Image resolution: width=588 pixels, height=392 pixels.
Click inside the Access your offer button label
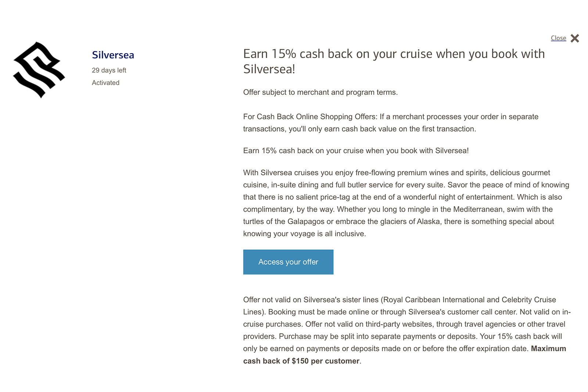(x=288, y=262)
